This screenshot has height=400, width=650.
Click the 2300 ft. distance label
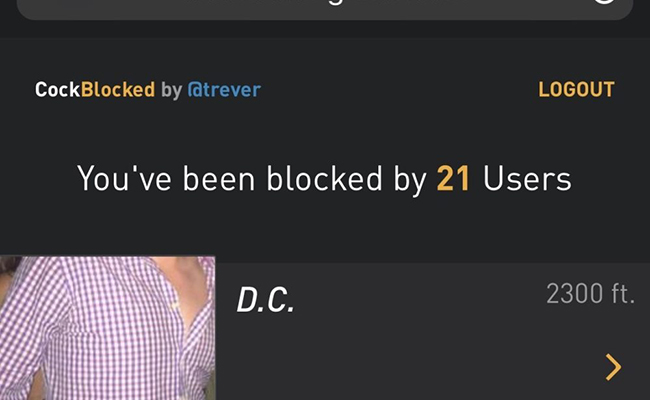(x=590, y=293)
